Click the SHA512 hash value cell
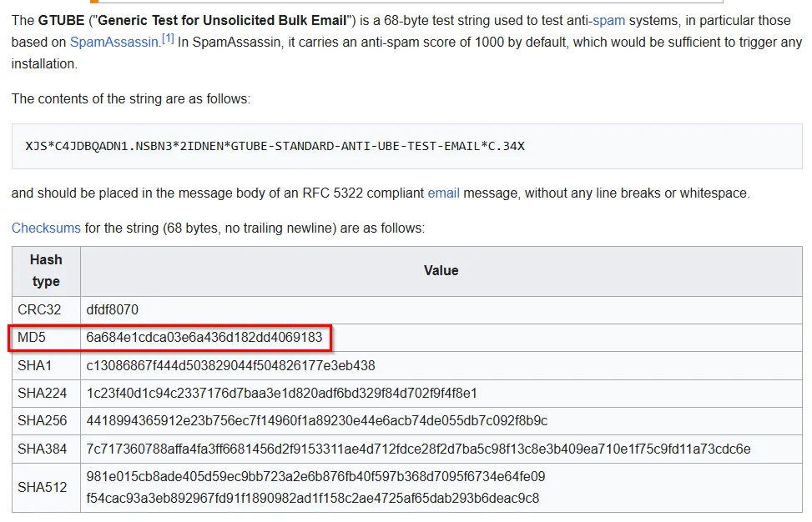 click(315, 487)
